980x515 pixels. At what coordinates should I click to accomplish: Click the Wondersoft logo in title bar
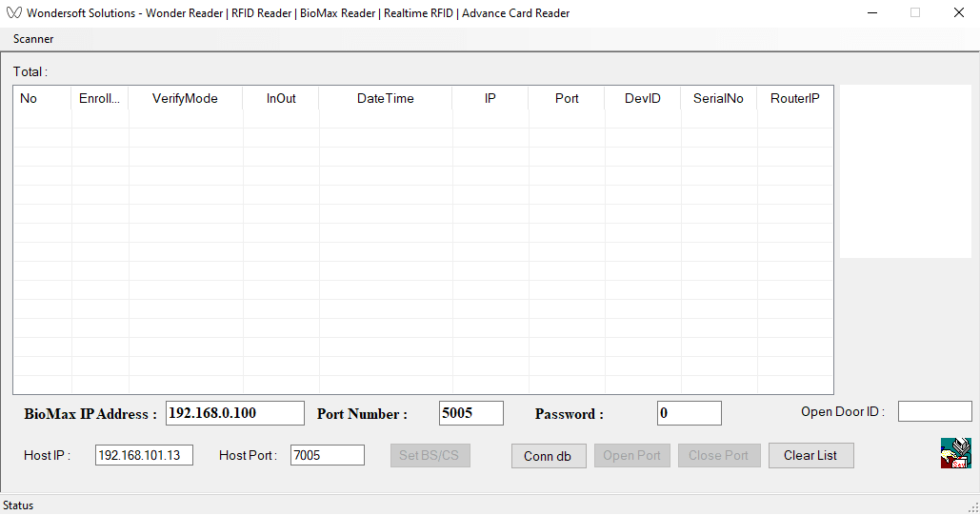click(13, 13)
